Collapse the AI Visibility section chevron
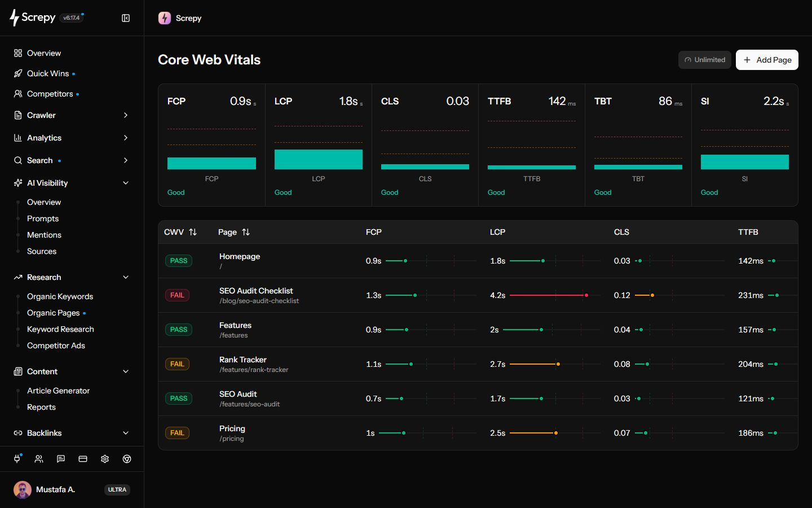The width and height of the screenshot is (812, 508). [x=126, y=183]
